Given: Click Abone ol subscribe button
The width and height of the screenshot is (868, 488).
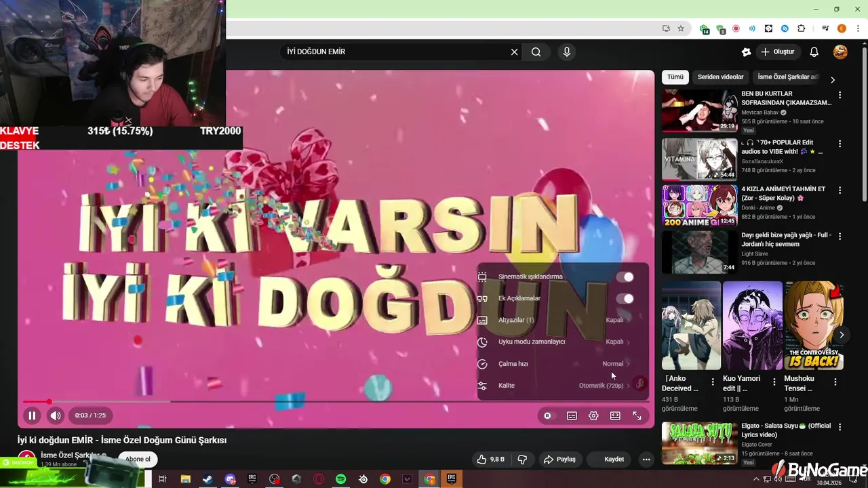Looking at the screenshot, I should point(138,459).
